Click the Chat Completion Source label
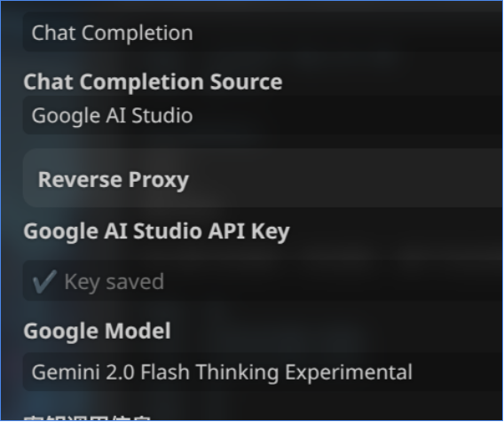The width and height of the screenshot is (504, 422). pos(153,82)
